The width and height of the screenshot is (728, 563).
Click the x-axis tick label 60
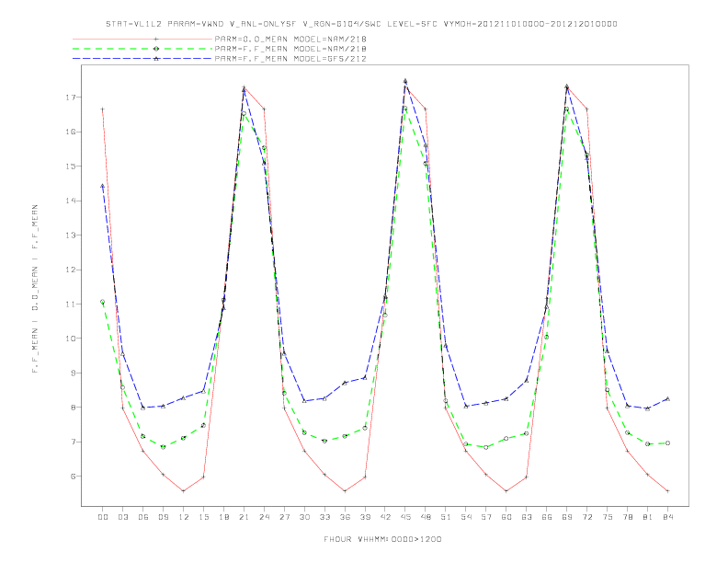pos(506,517)
